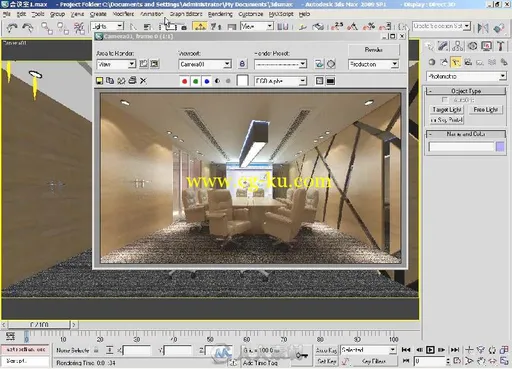
Task: Open the Photometric light type dropdown
Action: coord(502,76)
